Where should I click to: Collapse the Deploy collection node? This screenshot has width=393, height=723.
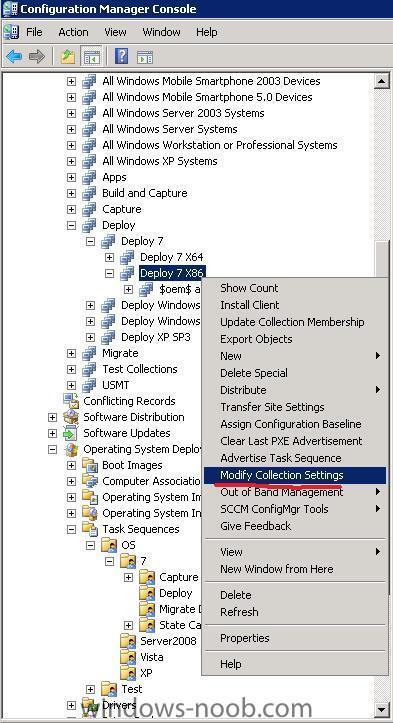tap(71, 225)
